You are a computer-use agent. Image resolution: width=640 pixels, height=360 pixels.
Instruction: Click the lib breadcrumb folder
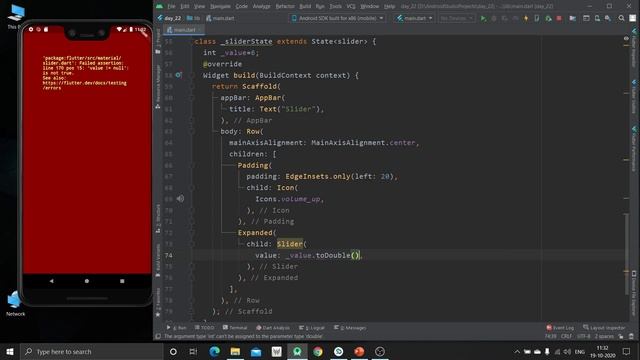193,18
